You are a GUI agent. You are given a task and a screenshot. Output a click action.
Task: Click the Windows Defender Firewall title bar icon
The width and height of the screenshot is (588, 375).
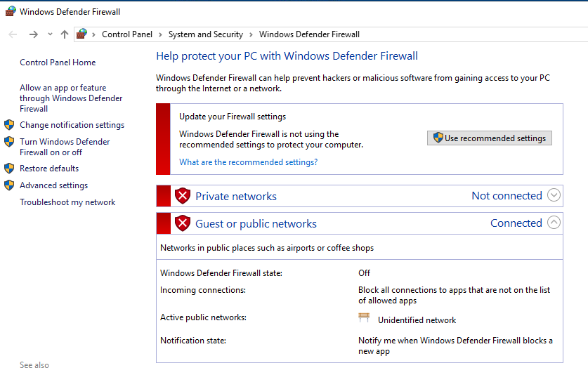tap(11, 12)
